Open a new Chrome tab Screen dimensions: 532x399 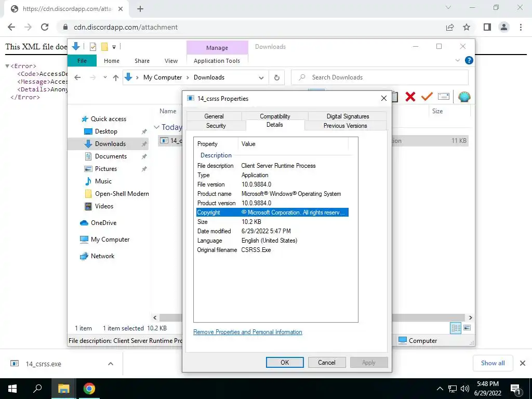[x=140, y=9]
